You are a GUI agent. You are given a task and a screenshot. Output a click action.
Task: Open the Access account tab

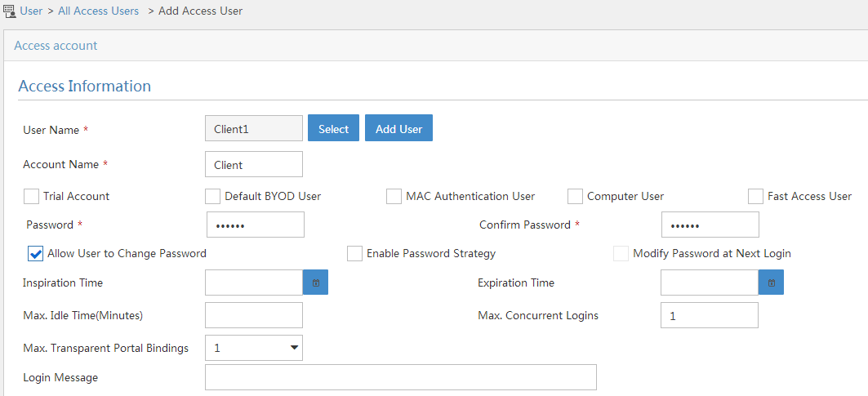click(56, 46)
